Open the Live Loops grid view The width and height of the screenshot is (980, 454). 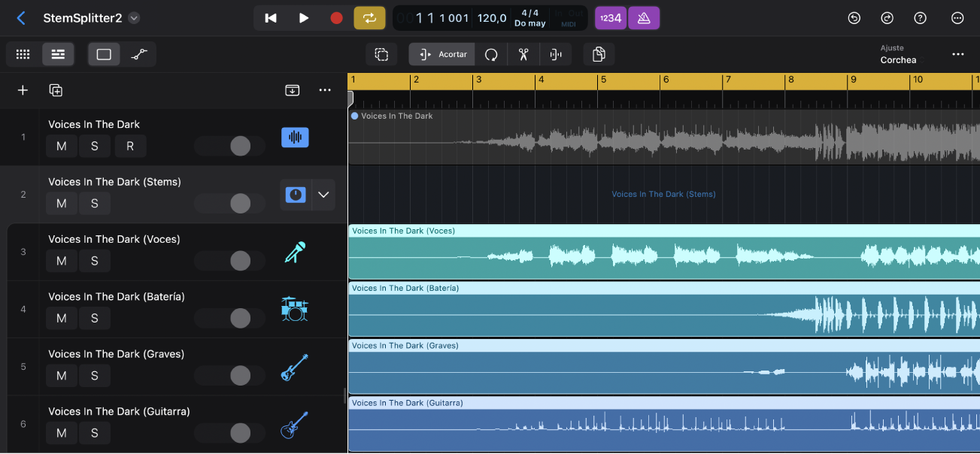coord(23,53)
